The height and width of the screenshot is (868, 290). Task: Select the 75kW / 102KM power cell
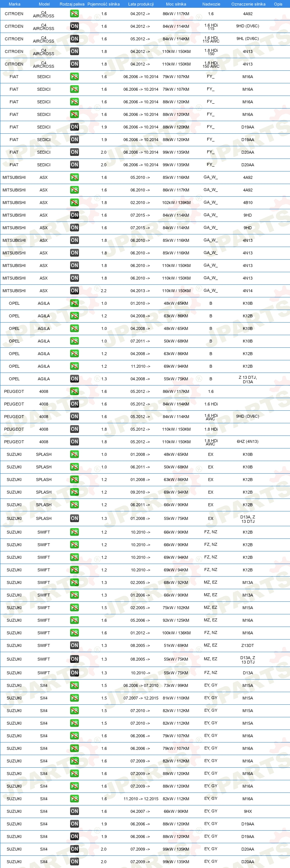176,608
